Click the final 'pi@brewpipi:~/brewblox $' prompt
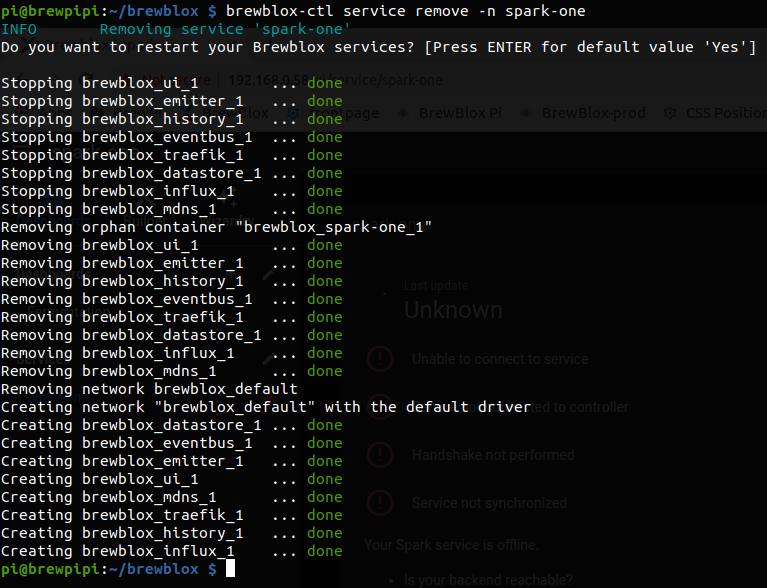 click(109, 569)
